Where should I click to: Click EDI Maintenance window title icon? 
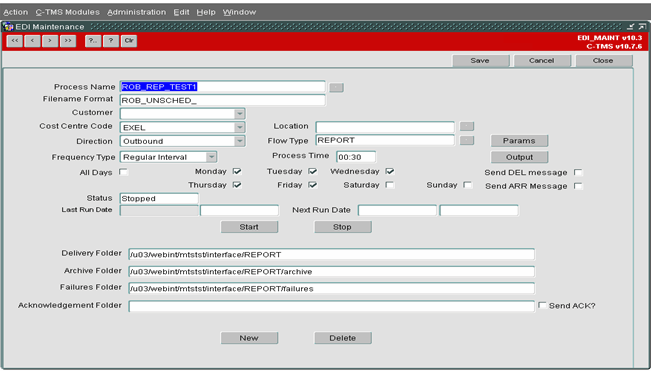[x=8, y=27]
